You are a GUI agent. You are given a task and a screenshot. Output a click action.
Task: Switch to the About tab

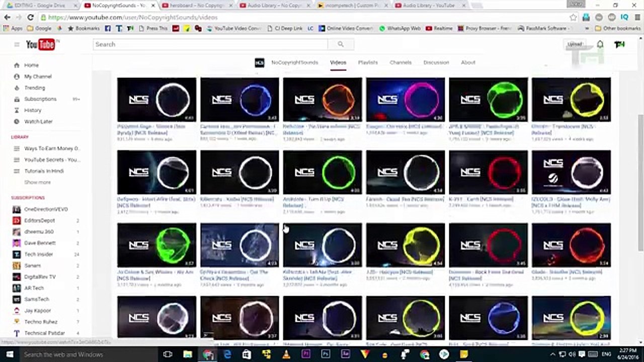click(x=468, y=62)
